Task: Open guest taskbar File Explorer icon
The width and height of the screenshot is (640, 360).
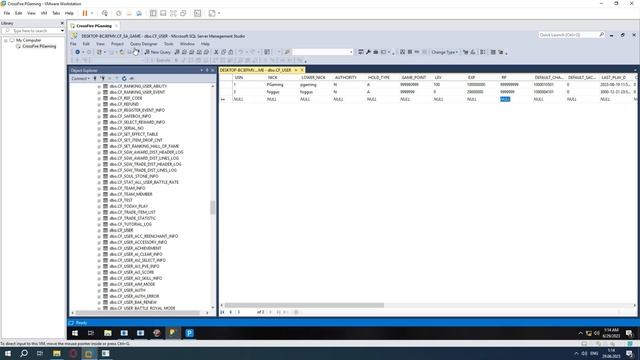Action: (108, 333)
